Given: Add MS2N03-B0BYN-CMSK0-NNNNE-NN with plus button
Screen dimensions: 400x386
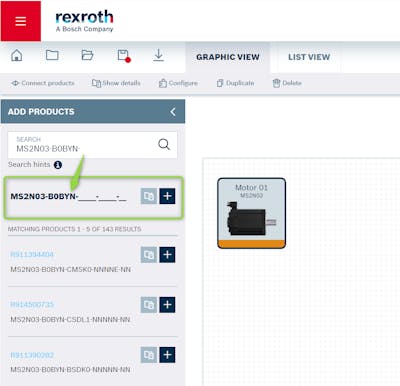Looking at the screenshot, I should coord(167,255).
